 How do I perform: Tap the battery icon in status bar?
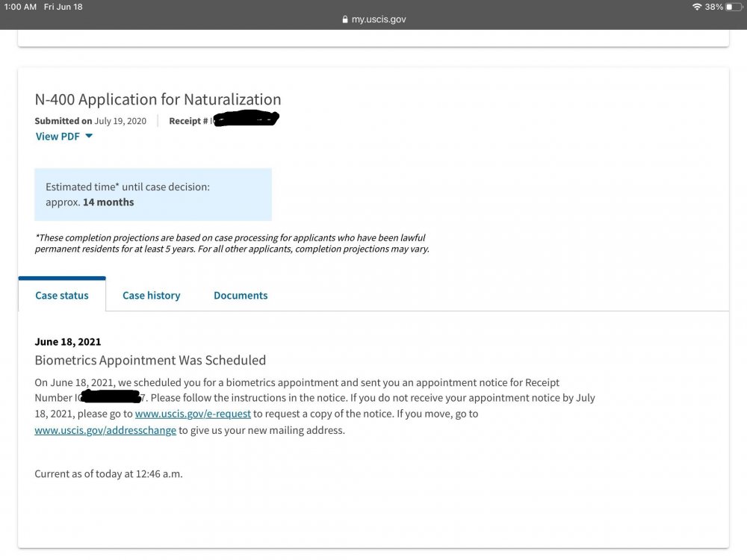[x=733, y=7]
